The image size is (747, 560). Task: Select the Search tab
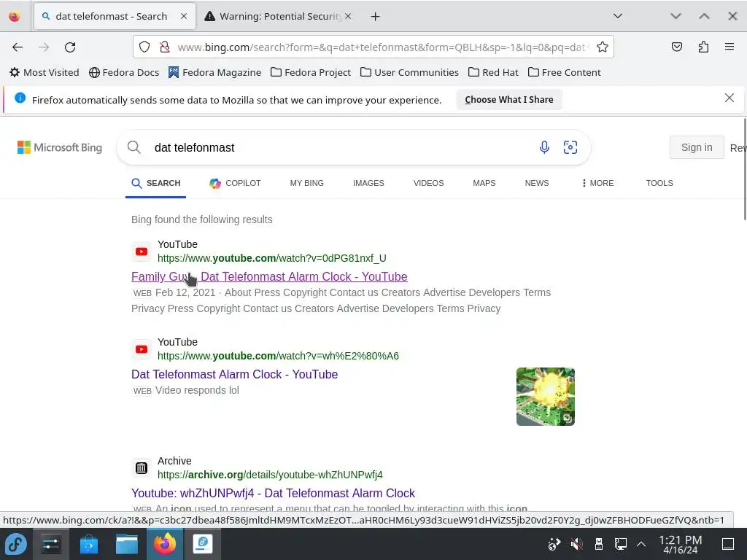[x=156, y=183]
